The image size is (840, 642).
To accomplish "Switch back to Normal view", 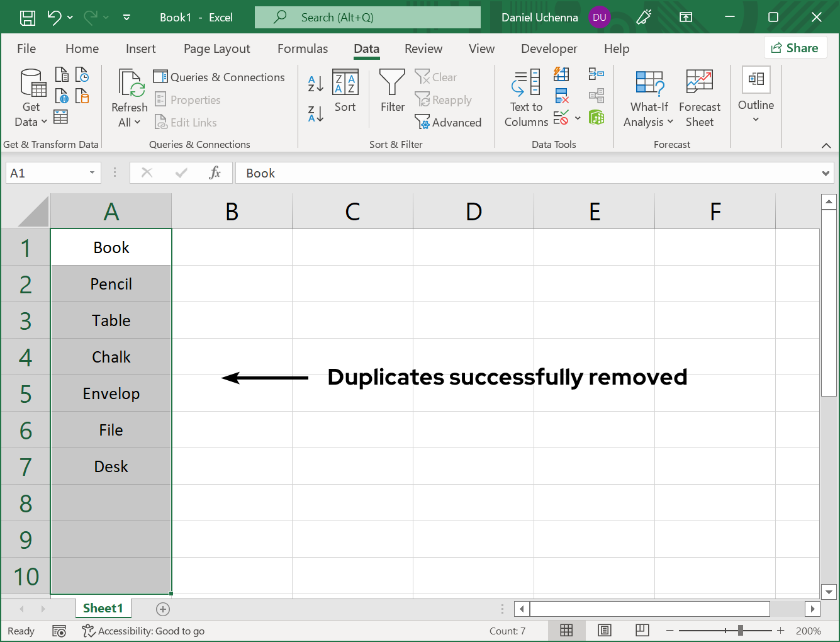I will (x=566, y=630).
